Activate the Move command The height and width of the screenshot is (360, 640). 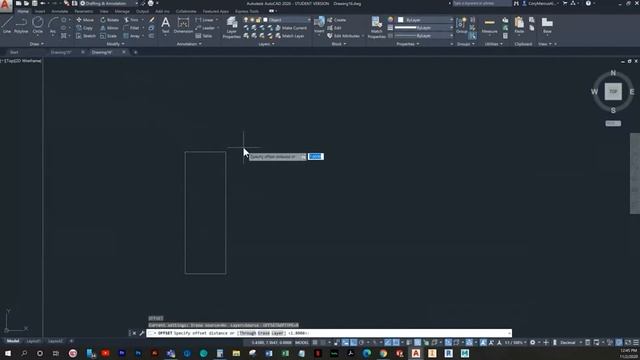point(85,20)
